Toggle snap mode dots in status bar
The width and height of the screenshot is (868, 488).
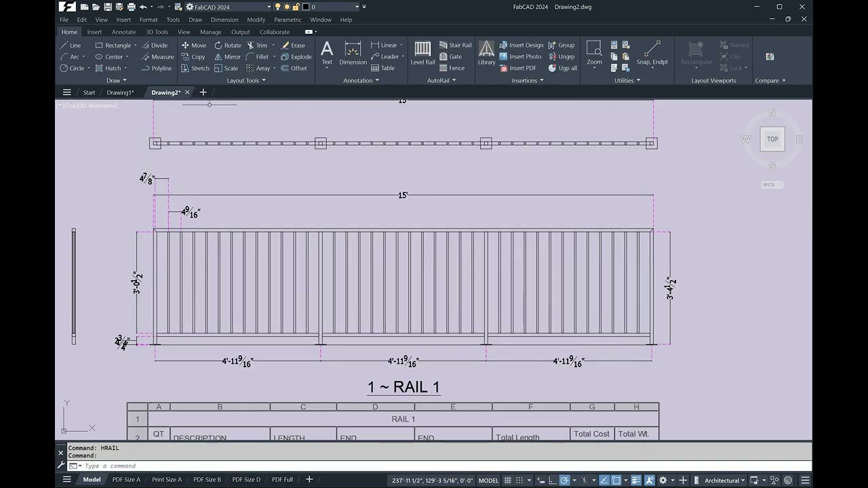[x=519, y=481]
